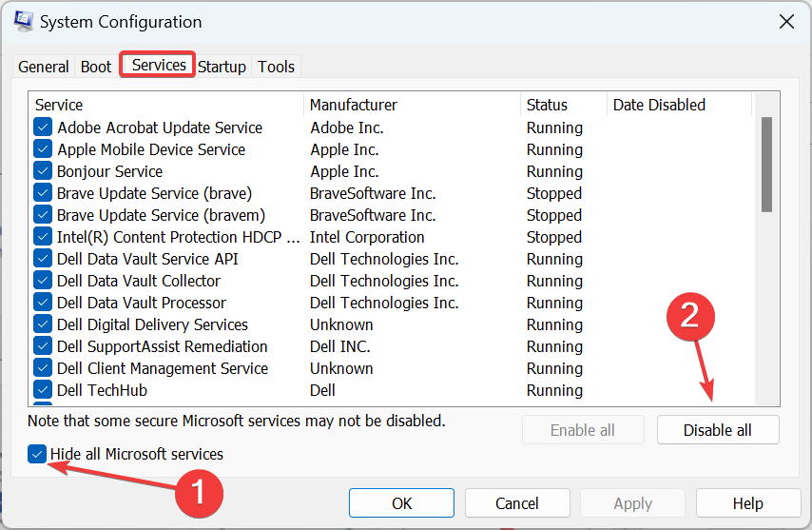This screenshot has width=812, height=530.
Task: Uncheck Apple Mobile Device Service checkbox
Action: tap(43, 149)
